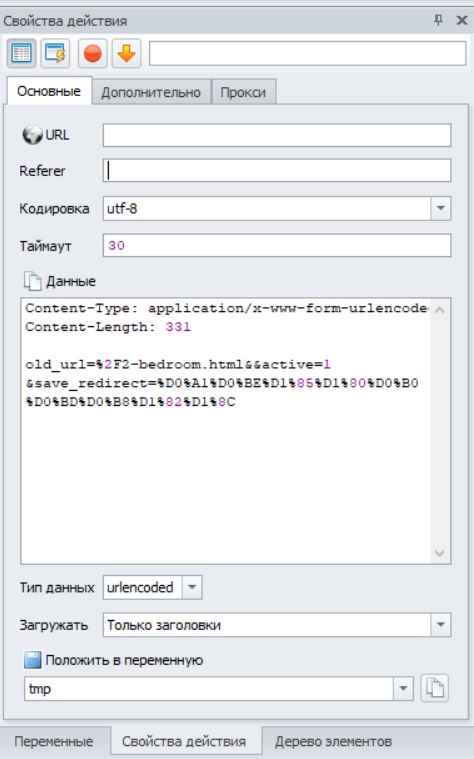Image resolution: width=474 pixels, height=759 pixels.
Task: Open the Прокси tab
Action: (x=244, y=92)
